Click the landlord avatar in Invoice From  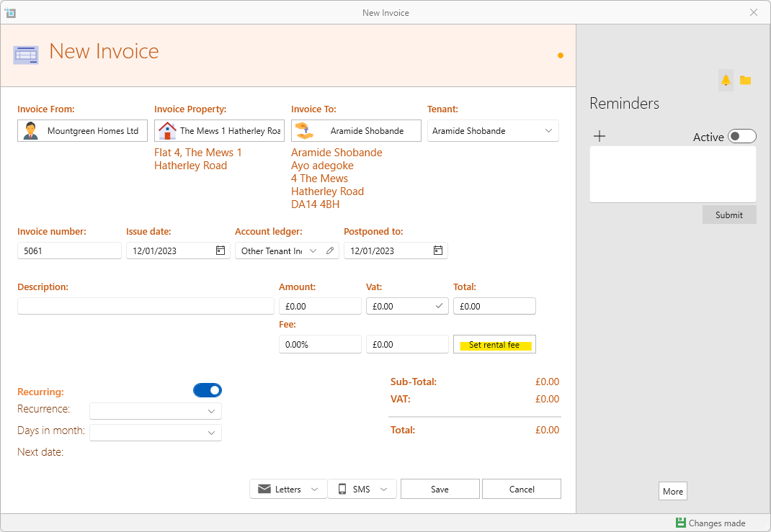pyautogui.click(x=30, y=131)
